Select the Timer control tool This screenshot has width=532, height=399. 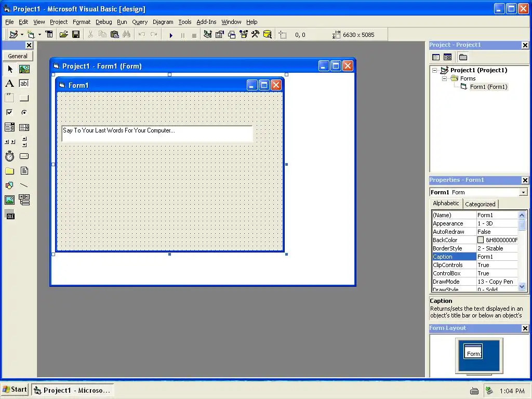tap(10, 156)
